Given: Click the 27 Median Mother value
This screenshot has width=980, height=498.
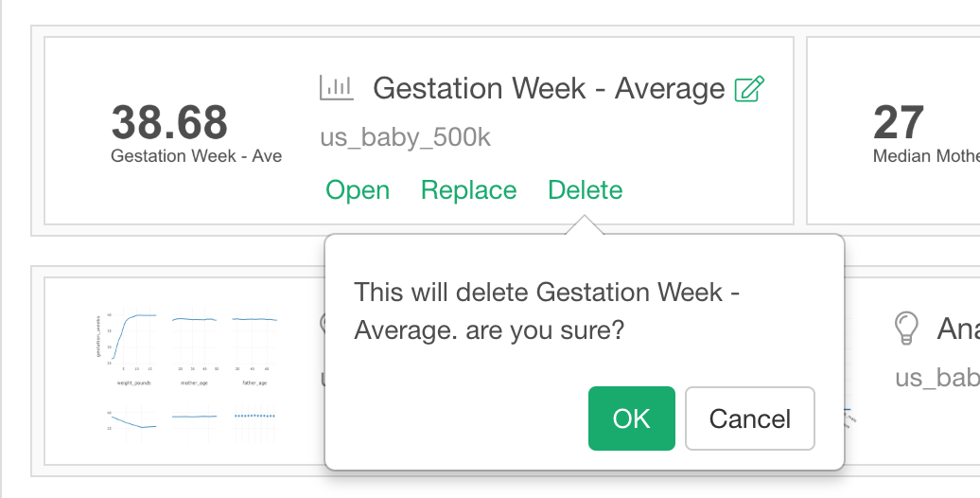Looking at the screenshot, I should tap(898, 123).
